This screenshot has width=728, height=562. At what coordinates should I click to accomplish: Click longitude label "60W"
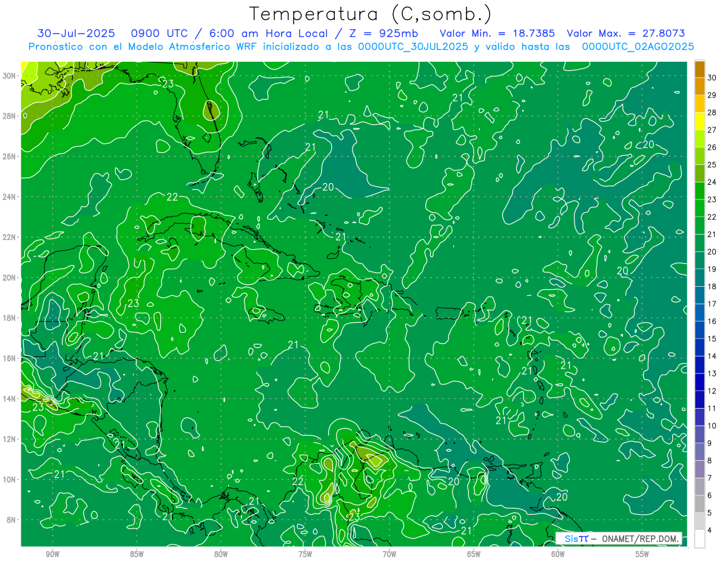click(558, 554)
